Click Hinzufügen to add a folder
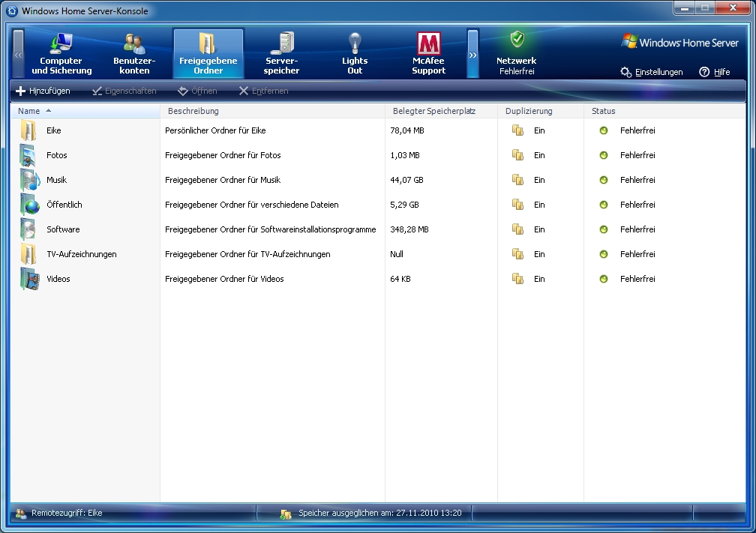 43,91
